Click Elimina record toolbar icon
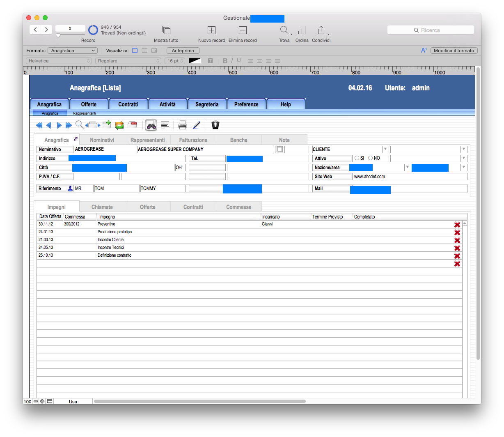Image resolution: width=504 pixels, height=437 pixels. (243, 30)
